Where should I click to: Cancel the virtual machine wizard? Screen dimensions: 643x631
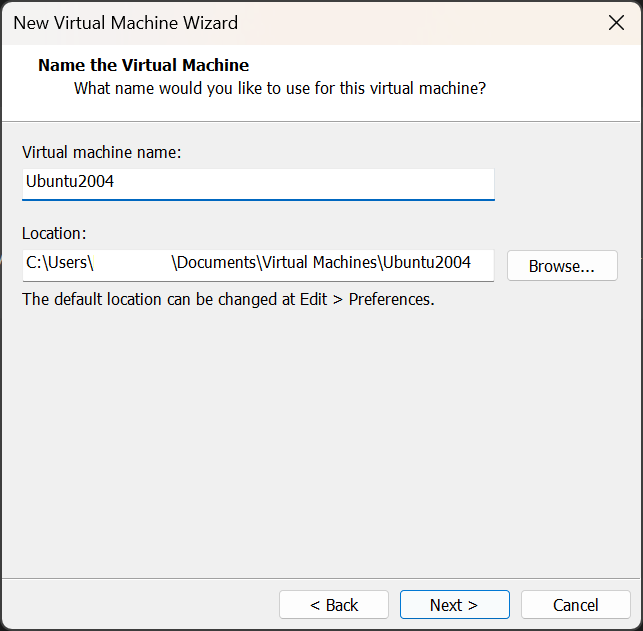click(576, 605)
